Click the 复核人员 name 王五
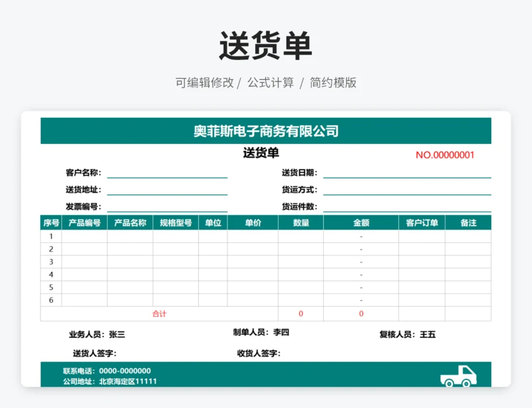 [428, 335]
